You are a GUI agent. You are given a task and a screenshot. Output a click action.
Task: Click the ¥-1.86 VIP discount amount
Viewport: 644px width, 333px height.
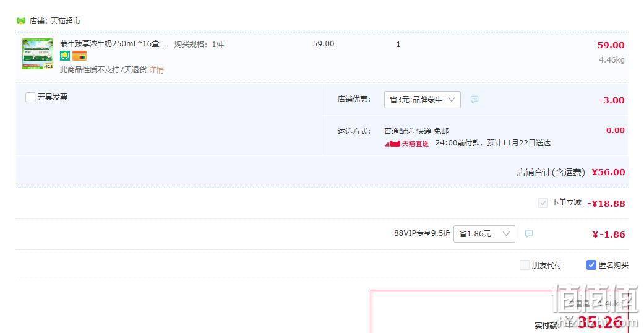[609, 235]
